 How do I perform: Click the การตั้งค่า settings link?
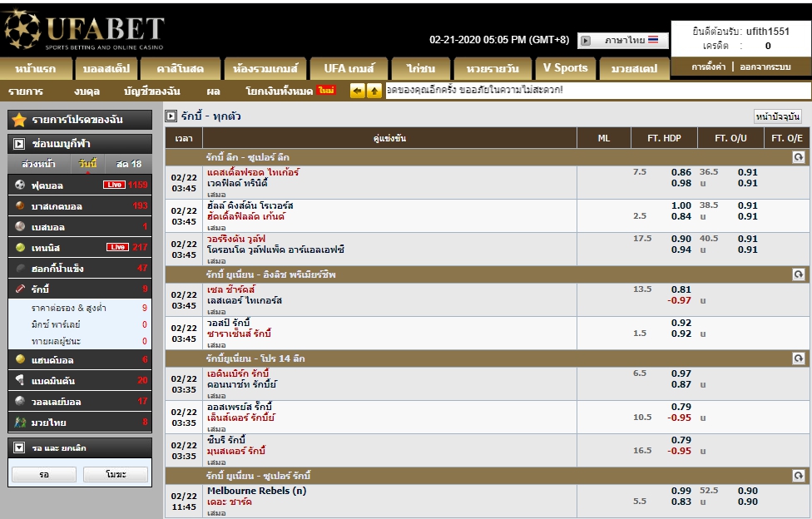[x=709, y=67]
